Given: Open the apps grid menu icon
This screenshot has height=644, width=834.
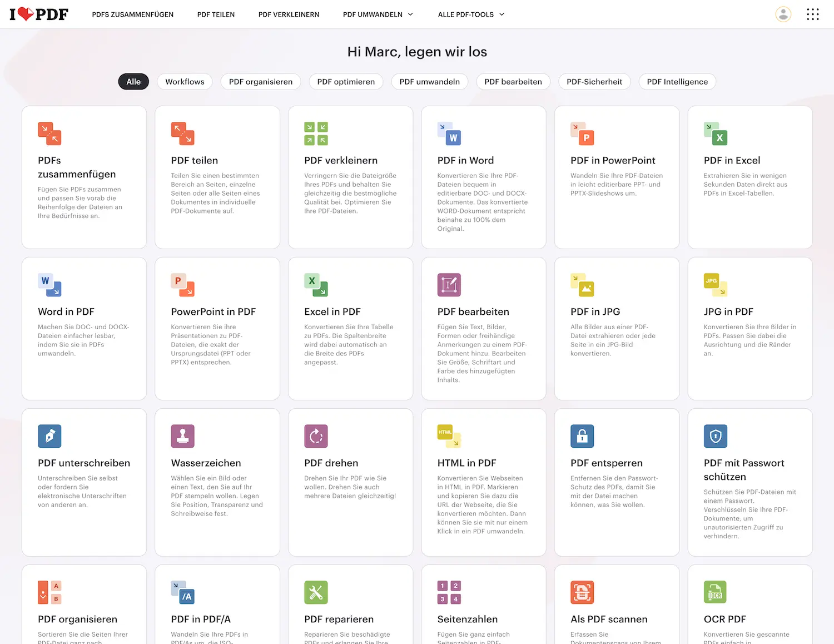Looking at the screenshot, I should 813,14.
